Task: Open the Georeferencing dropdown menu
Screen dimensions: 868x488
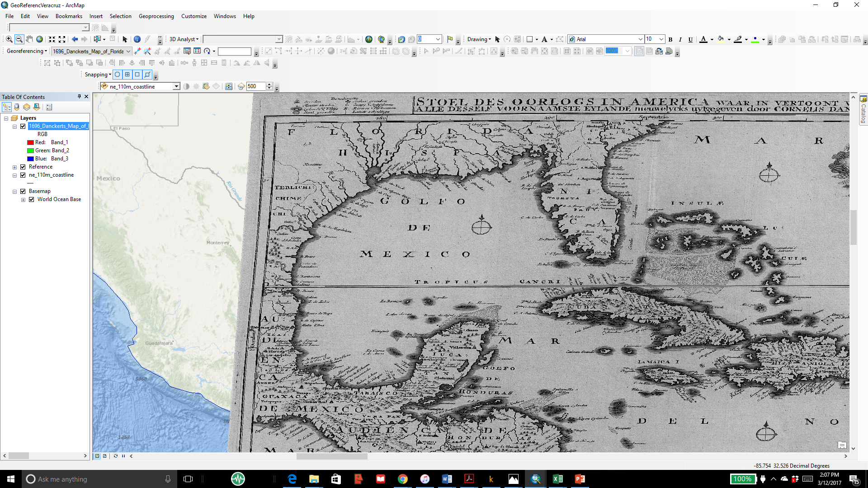Action: pyautogui.click(x=27, y=51)
